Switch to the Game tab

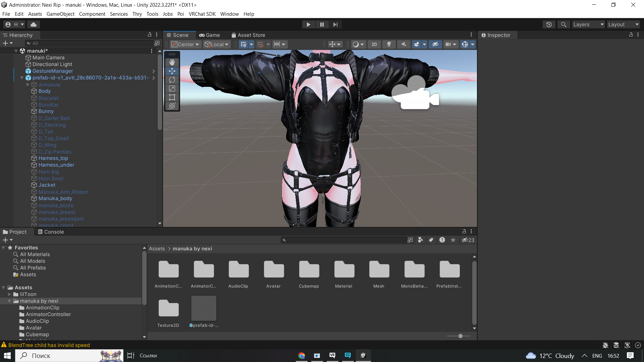[209, 35]
